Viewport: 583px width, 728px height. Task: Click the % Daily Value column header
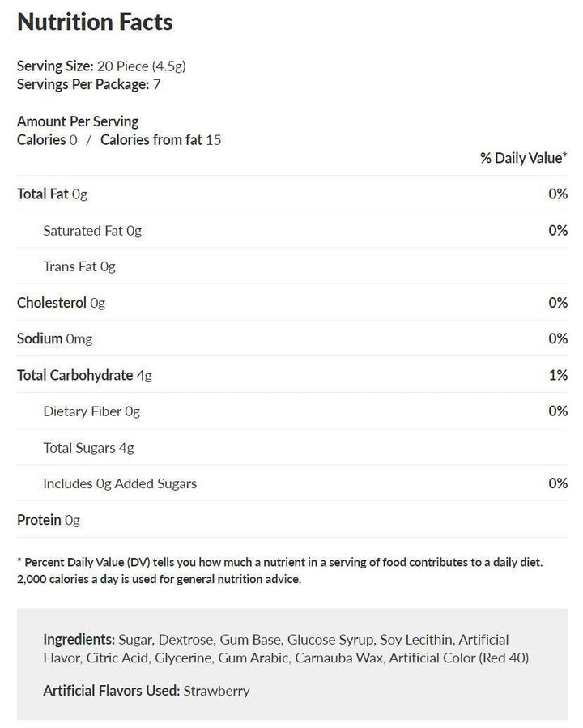point(523,157)
